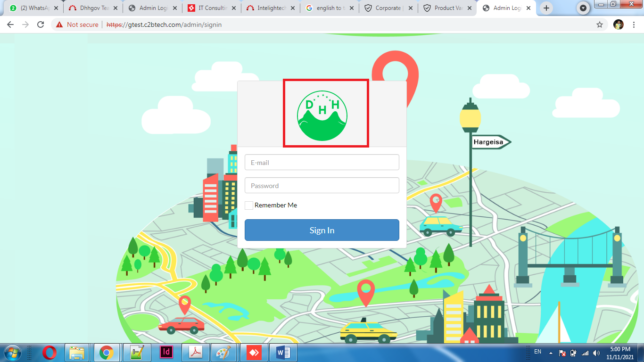Image resolution: width=644 pixels, height=362 pixels.
Task: Open the tab search dropdown arrow
Action: coord(584,8)
